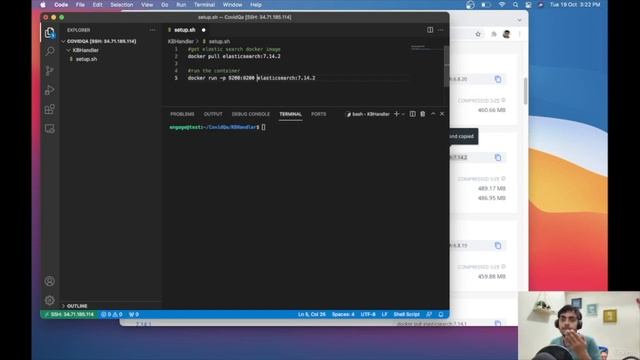The height and width of the screenshot is (360, 640).
Task: Open the Run and Debug view
Action: 50,90
